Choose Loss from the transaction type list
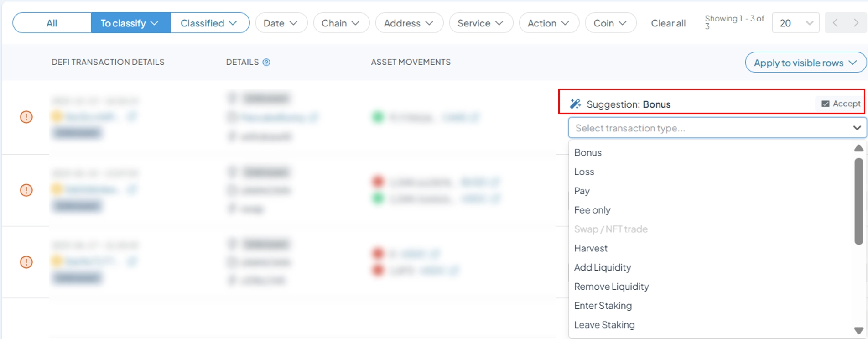Viewport: 868px width, 339px height. (584, 172)
